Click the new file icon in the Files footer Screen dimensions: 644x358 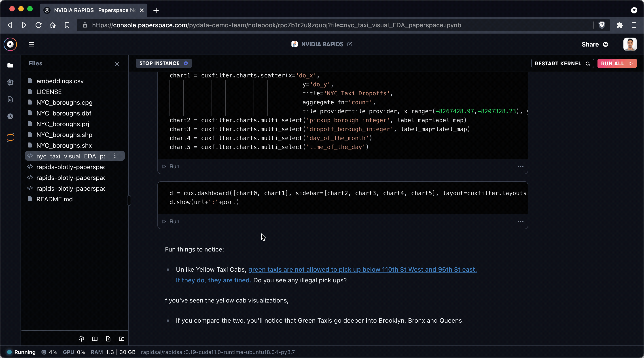point(108,339)
